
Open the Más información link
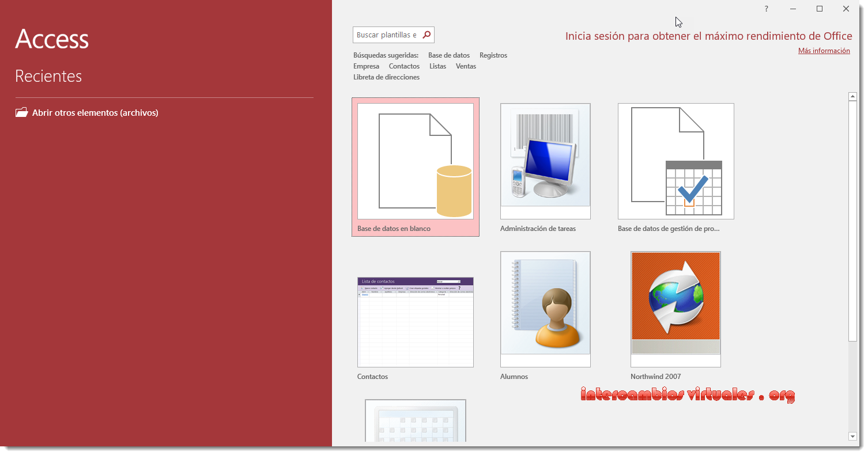[824, 51]
